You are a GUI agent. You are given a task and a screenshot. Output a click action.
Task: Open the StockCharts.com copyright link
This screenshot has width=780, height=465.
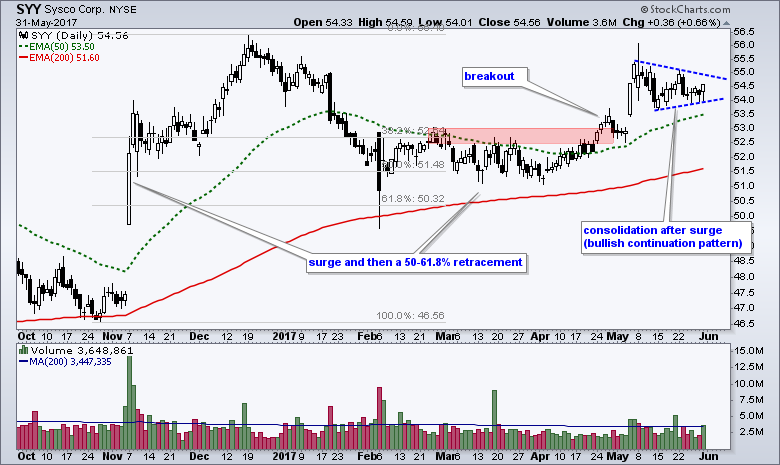coord(685,9)
